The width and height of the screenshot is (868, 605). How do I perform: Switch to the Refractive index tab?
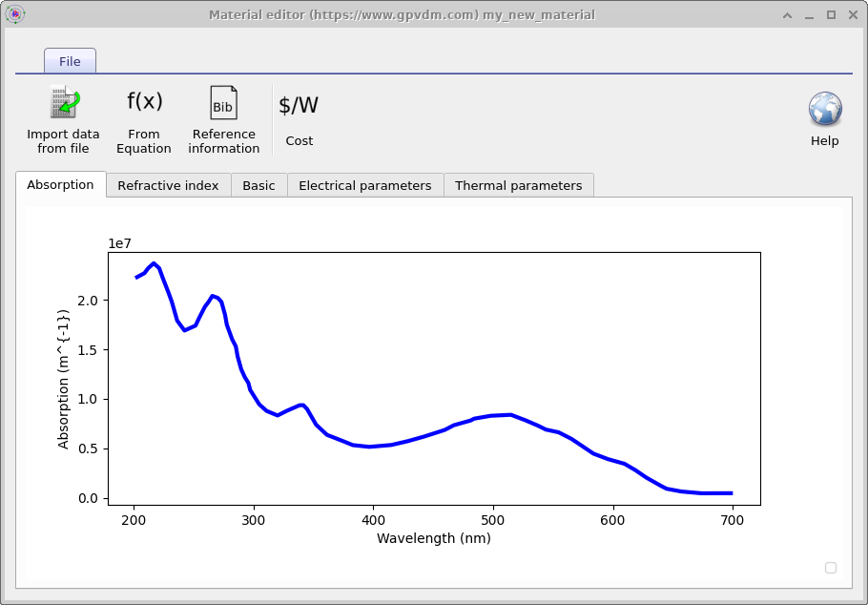(168, 184)
